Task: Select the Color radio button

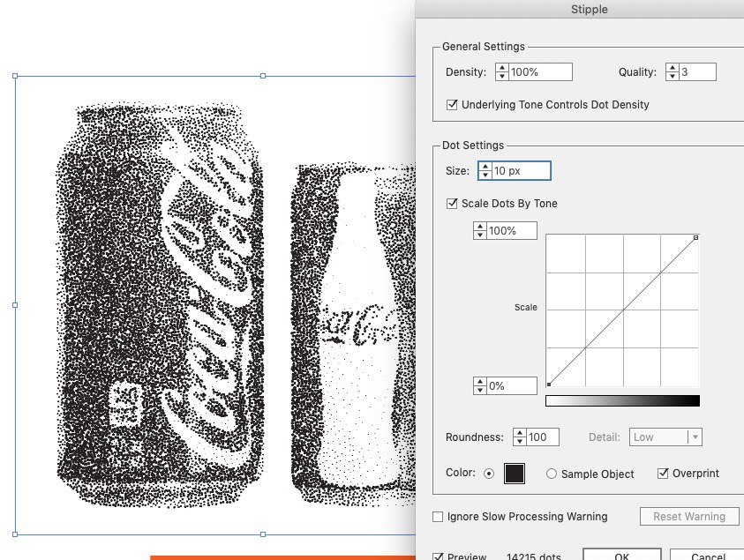Action: pyautogui.click(x=489, y=474)
